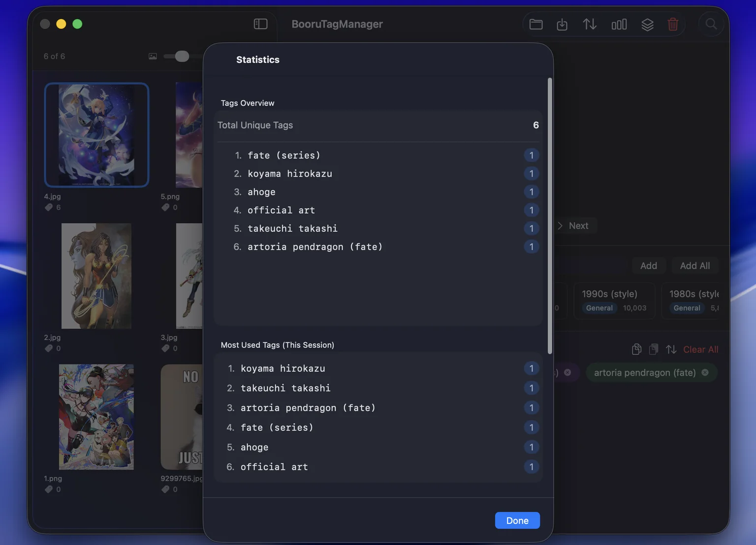The height and width of the screenshot is (545, 756).
Task: Click the paste tags icon near Clear All
Action: 654,349
